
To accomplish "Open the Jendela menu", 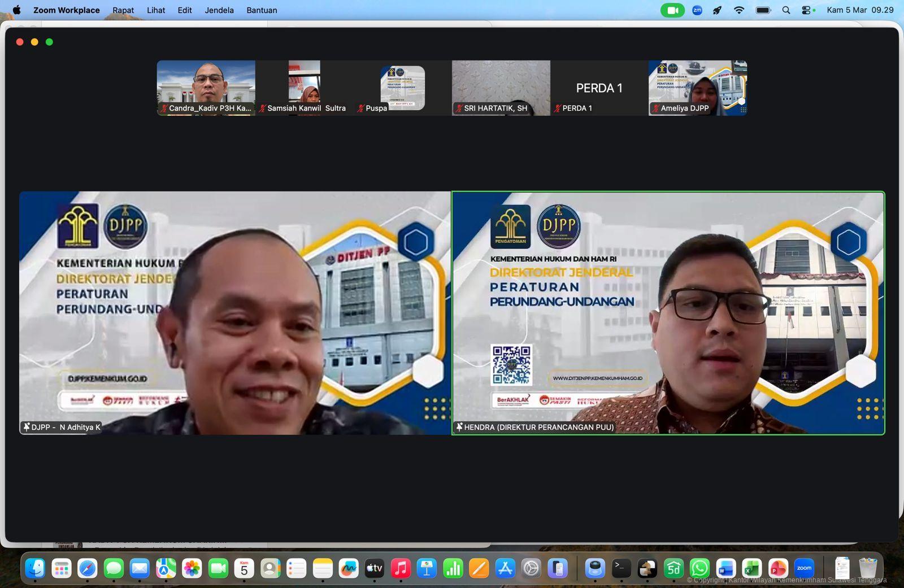I will pyautogui.click(x=219, y=10).
